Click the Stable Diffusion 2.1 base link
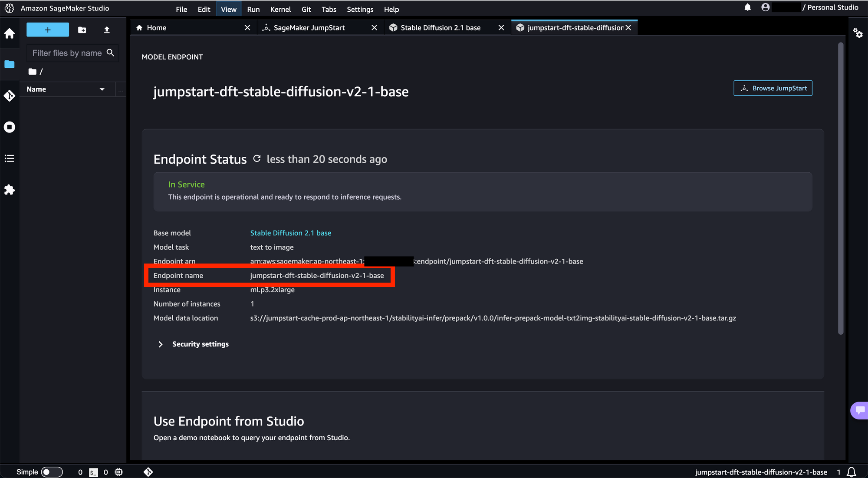 (290, 233)
